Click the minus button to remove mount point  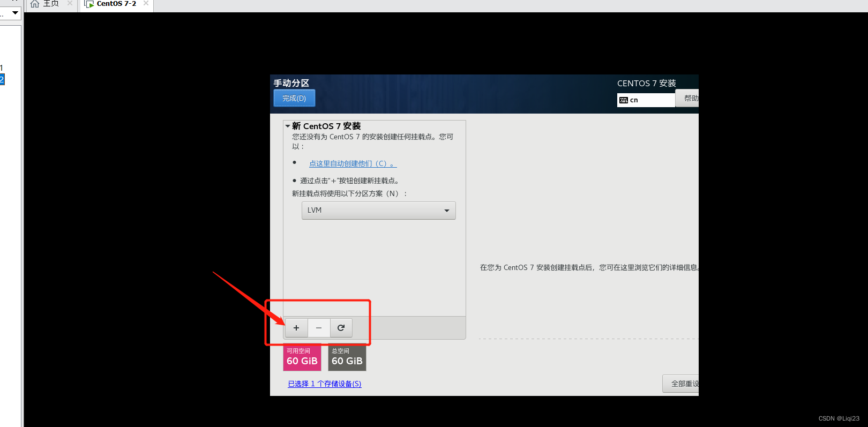(319, 328)
